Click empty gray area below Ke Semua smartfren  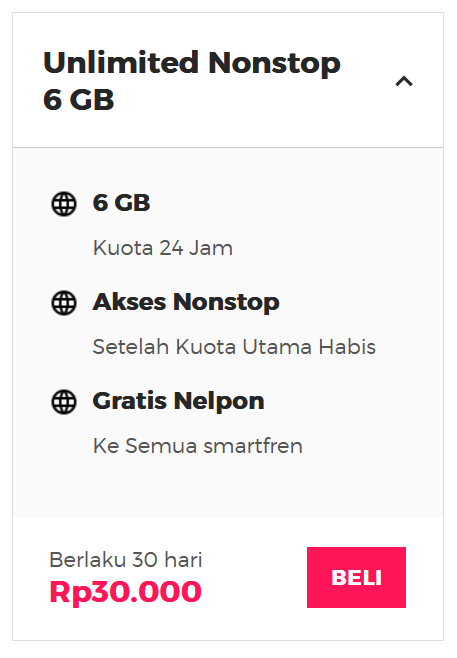point(228,487)
